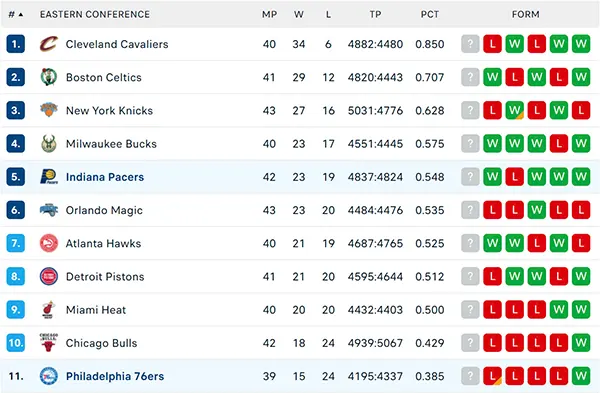Click the rank 1 position badge

point(16,44)
